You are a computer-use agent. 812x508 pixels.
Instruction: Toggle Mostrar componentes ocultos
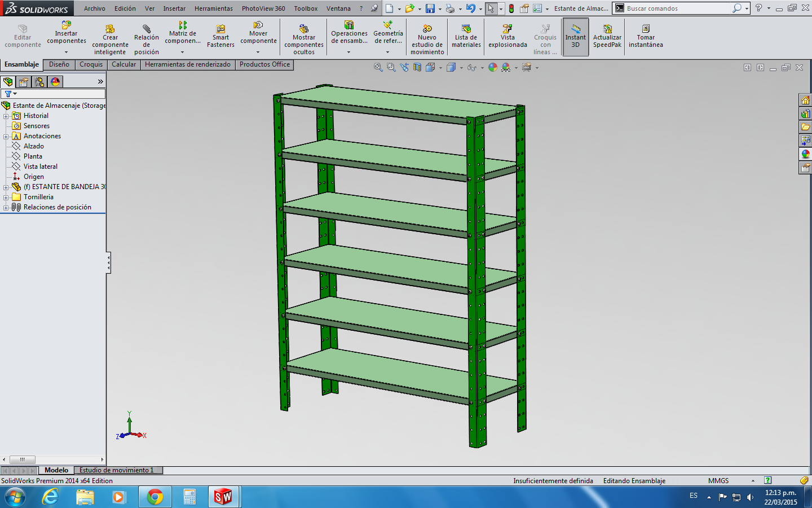(304, 40)
